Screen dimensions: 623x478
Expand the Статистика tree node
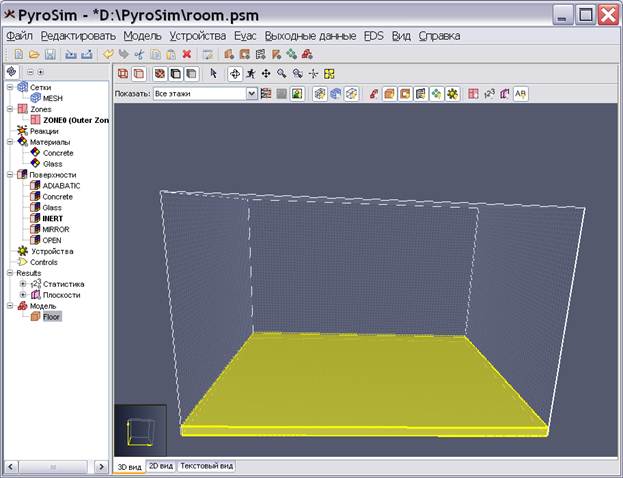[x=23, y=284]
